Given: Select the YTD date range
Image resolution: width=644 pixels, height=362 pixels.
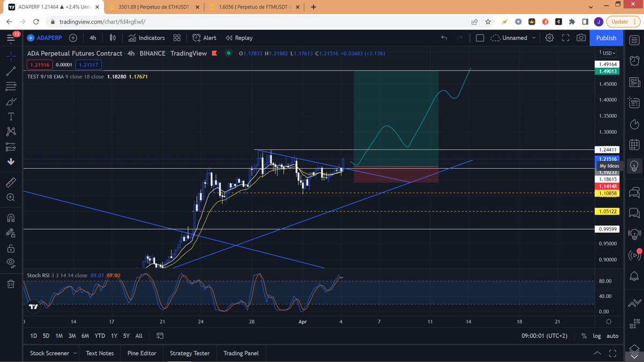Looking at the screenshot, I should click(x=99, y=336).
